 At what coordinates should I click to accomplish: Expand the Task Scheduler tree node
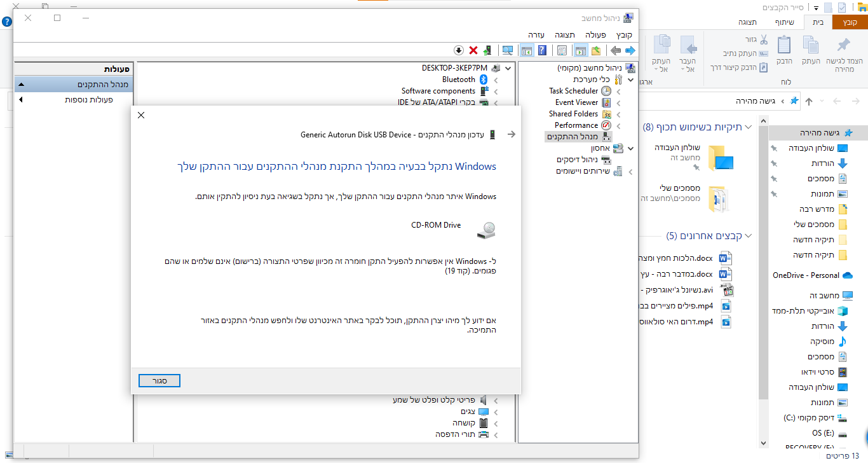(618, 92)
